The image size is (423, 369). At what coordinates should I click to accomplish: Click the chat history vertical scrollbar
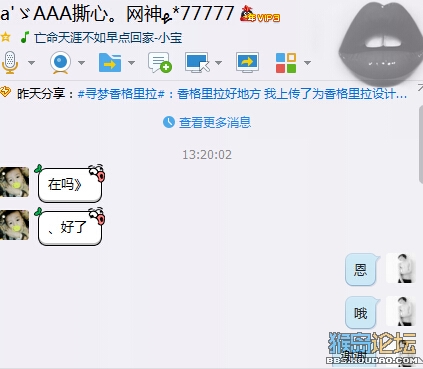coord(421,143)
